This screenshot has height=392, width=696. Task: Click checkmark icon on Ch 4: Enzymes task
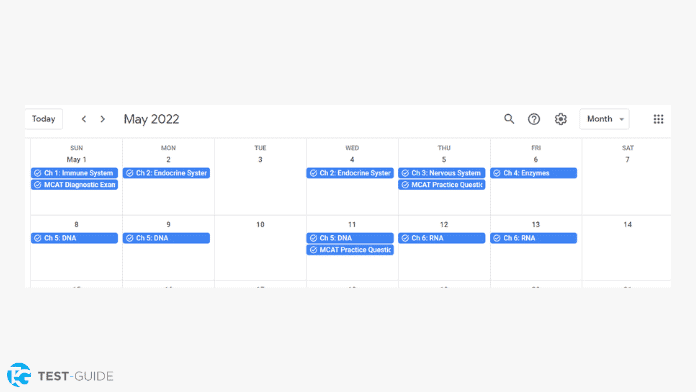tap(497, 173)
